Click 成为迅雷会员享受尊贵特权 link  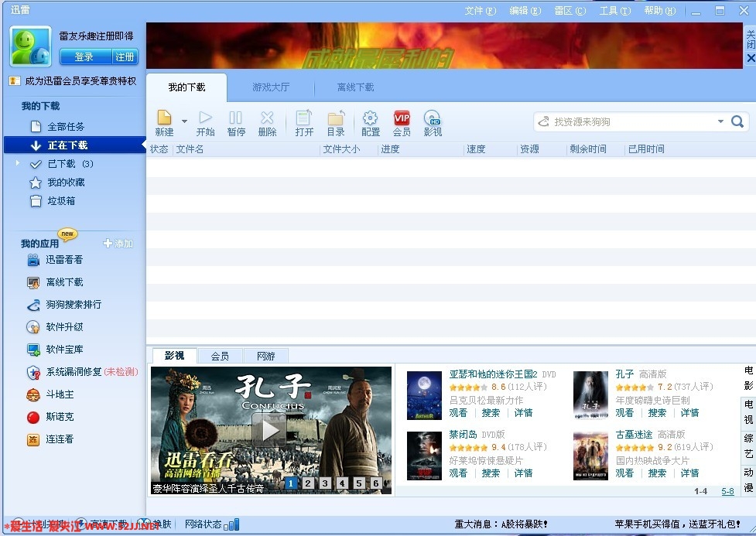[80, 81]
